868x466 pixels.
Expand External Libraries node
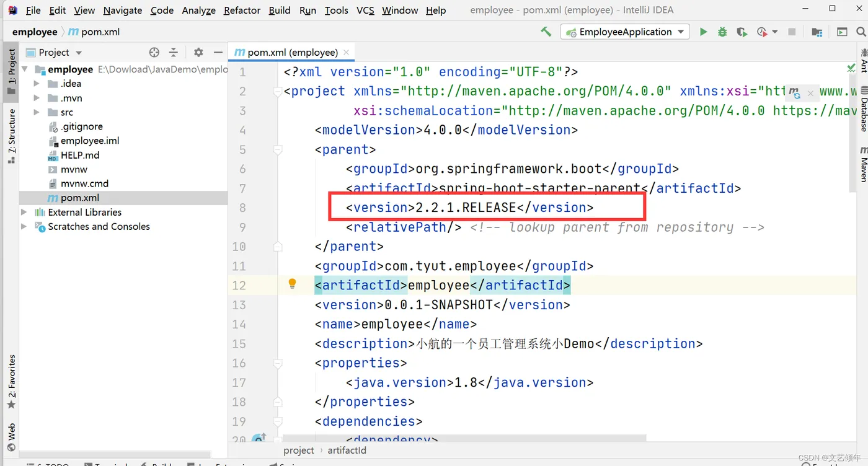(25, 212)
